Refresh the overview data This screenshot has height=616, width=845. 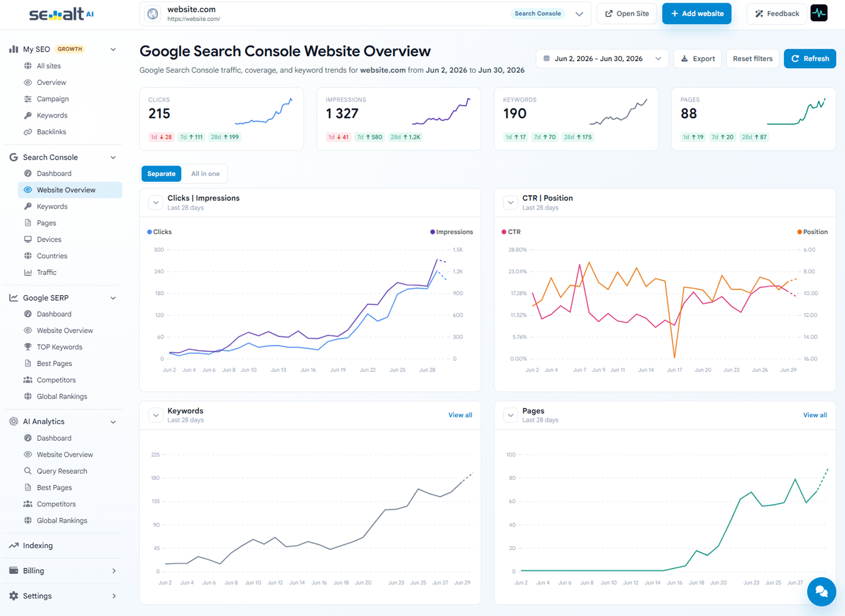pos(810,59)
